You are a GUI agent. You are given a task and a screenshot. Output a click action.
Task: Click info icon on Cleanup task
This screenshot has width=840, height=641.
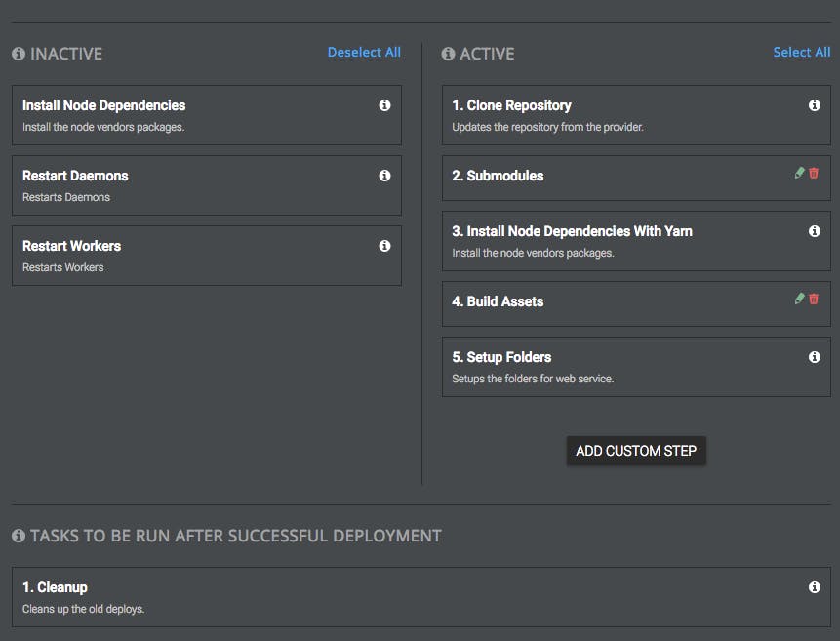click(x=815, y=587)
